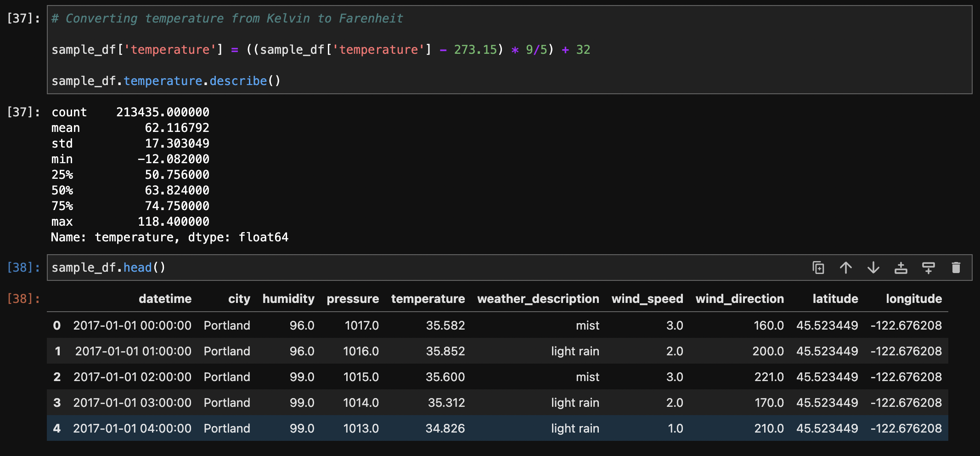Insert a cell above cell 38
This screenshot has width=980, height=456.
pos(901,268)
